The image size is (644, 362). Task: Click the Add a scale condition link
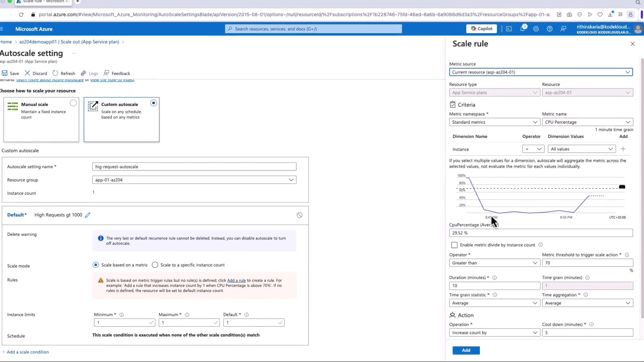coord(28,352)
